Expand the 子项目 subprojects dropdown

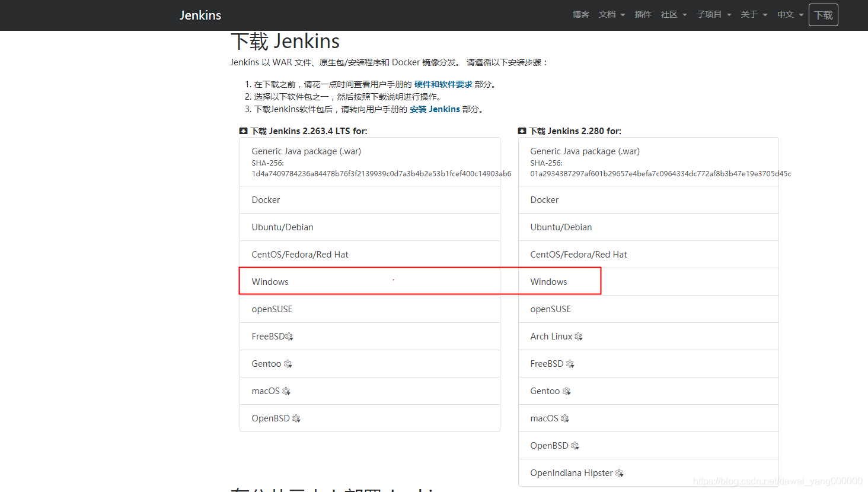[714, 15]
